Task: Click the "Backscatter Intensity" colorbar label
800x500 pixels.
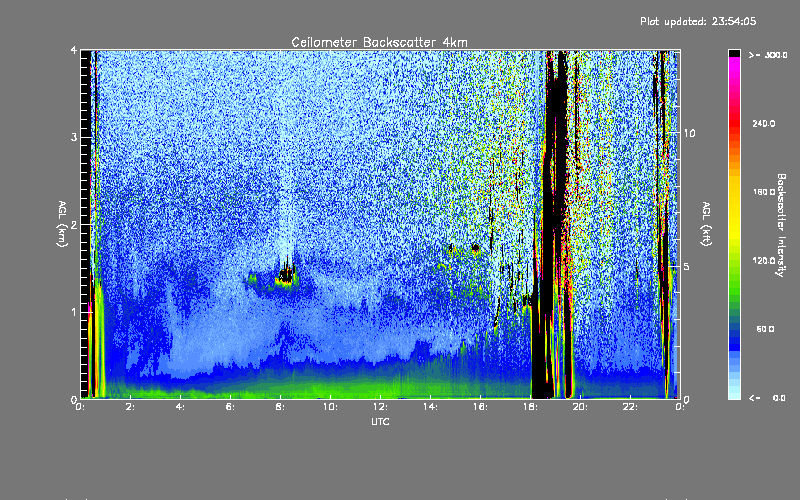Action: (781, 225)
